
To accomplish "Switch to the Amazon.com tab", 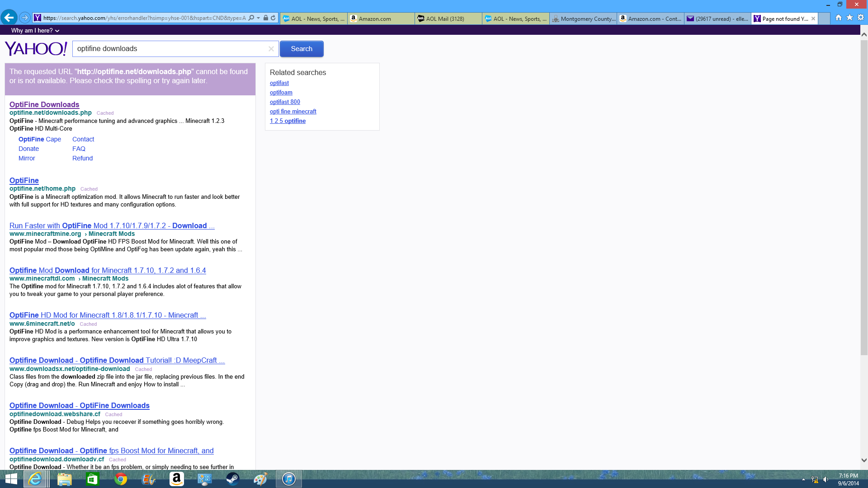I will coord(381,19).
